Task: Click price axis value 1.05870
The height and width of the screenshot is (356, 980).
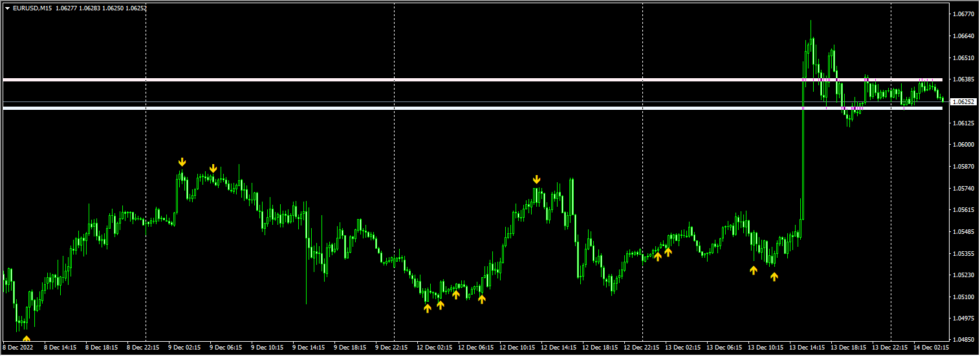Action: point(964,167)
